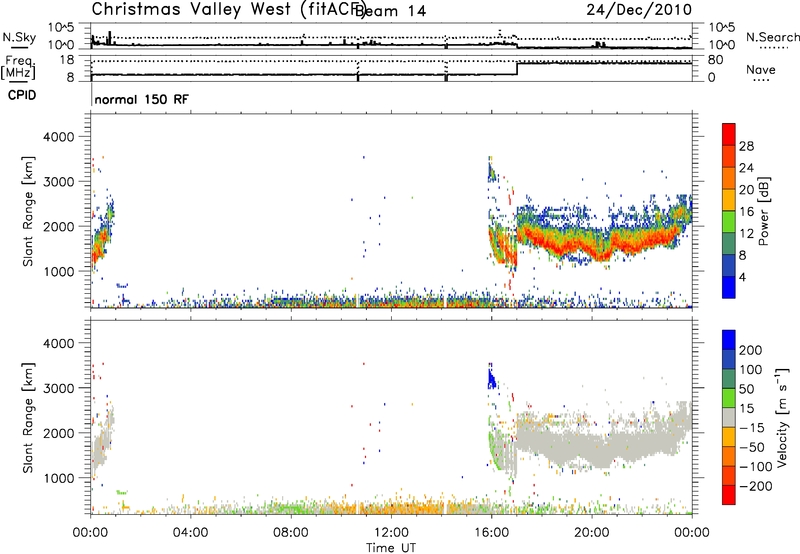
Task: Click the 'Velocity [m s-1]' colorbar label
Action: click(782, 417)
